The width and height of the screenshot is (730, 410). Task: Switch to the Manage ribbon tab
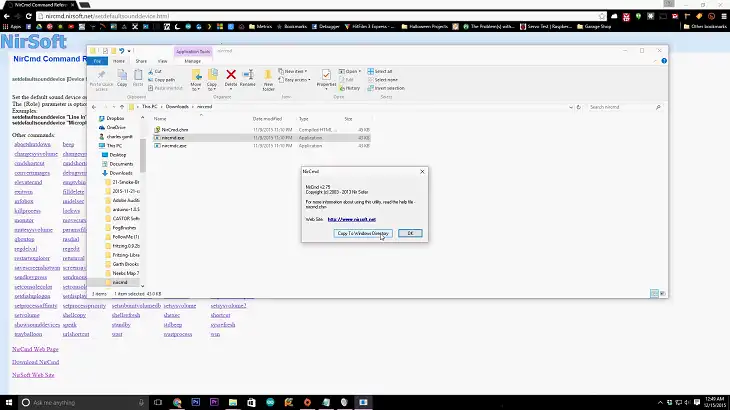coord(192,61)
